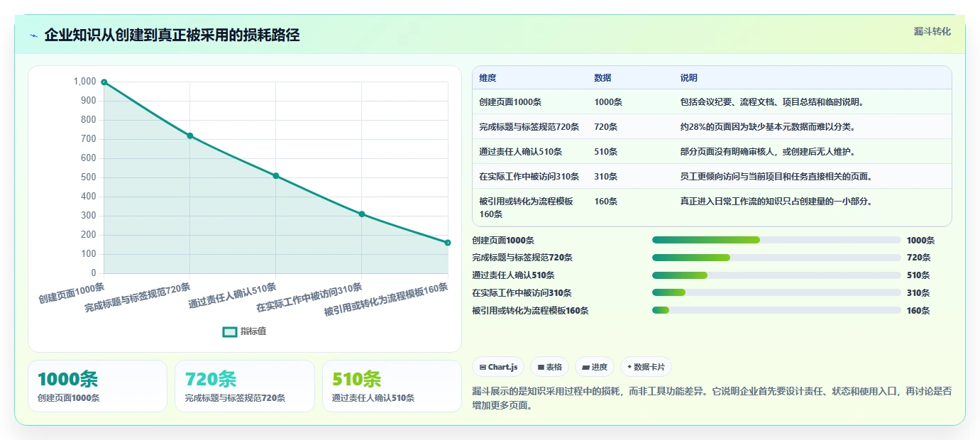Click the card title 企业知识从创建到真正被采用的损耗路径
980x440 pixels.
172,35
